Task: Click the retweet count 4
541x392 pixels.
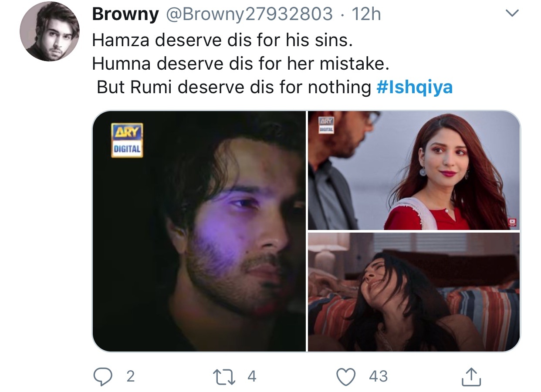Action: [252, 376]
